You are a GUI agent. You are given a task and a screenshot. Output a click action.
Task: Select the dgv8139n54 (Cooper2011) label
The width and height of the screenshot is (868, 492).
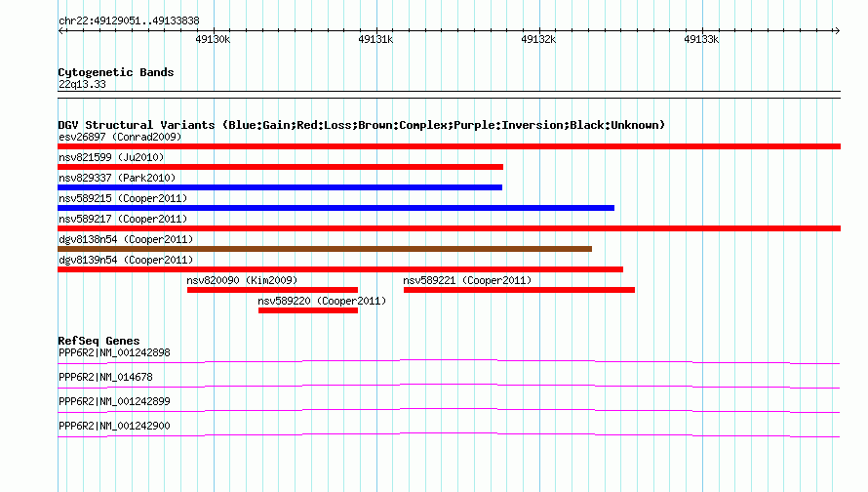[126, 260]
